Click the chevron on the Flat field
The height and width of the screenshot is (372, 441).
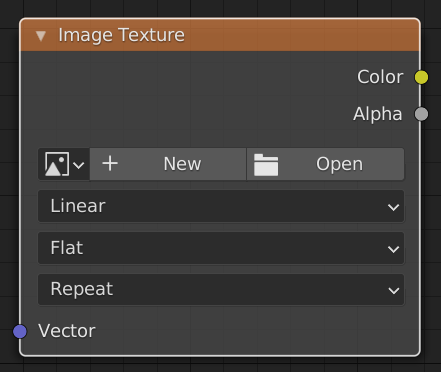click(x=394, y=249)
